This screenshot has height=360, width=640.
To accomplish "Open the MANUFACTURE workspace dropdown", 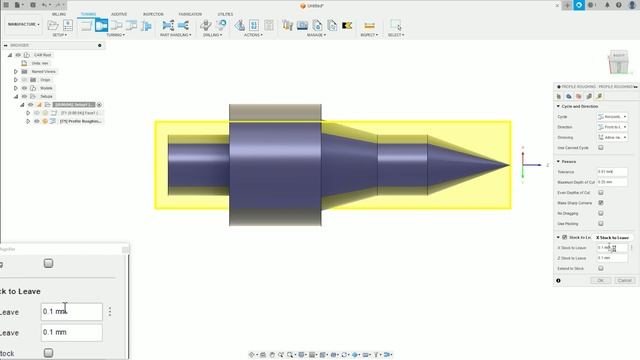I will tap(23, 24).
